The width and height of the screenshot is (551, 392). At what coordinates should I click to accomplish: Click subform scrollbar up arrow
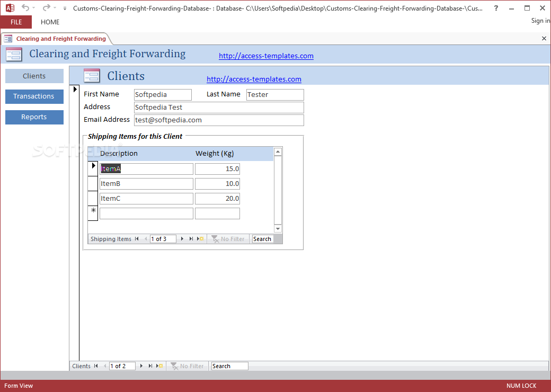pos(278,152)
